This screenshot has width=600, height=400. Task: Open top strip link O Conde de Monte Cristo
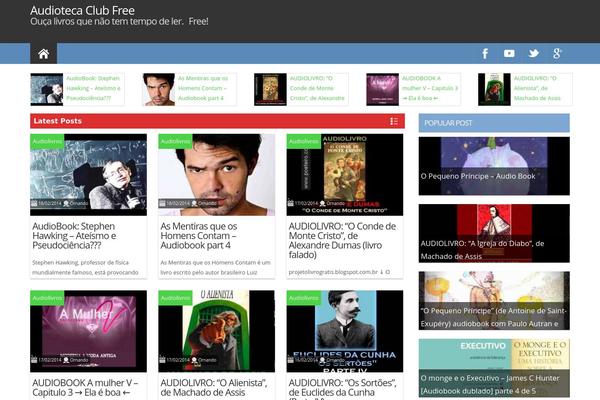317,88
